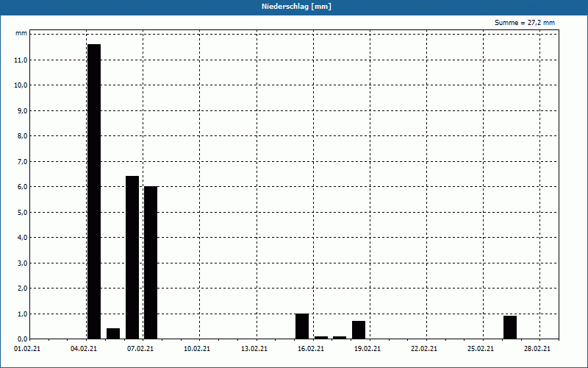Select the tallest bar on 04.02.21

point(94,191)
